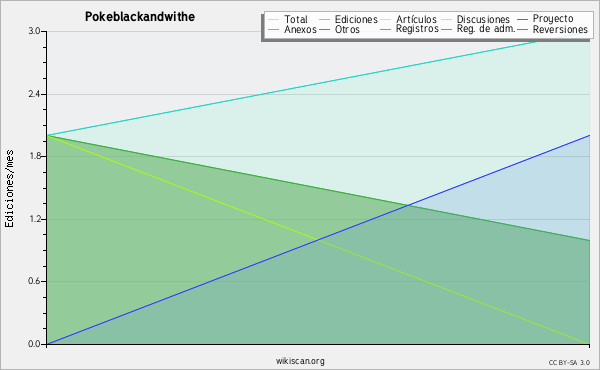Click the blue Registros line swatch in the legend
The width and height of the screenshot is (600, 370).
tap(385, 29)
